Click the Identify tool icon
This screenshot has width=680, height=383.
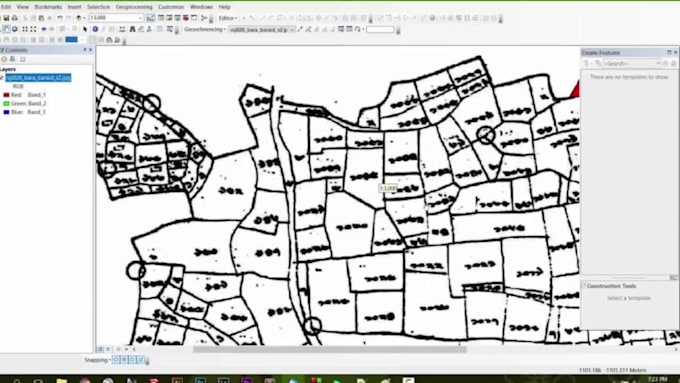coord(95,29)
